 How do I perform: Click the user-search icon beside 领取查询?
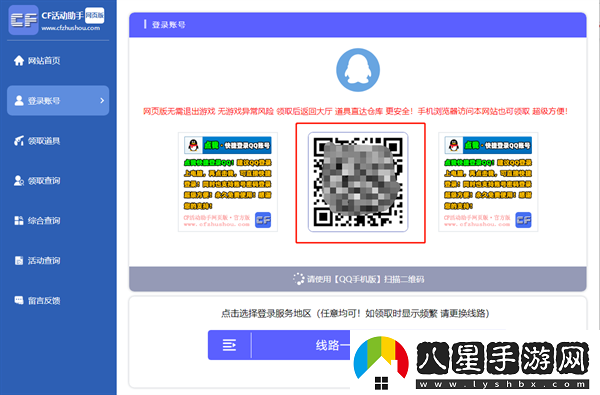(x=19, y=181)
